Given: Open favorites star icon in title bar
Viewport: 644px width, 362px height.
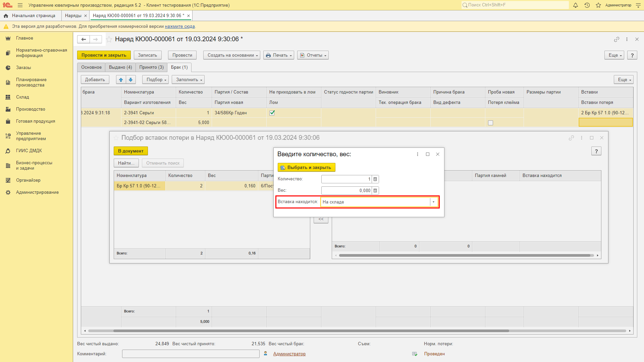Looking at the screenshot, I should tap(598, 5).
